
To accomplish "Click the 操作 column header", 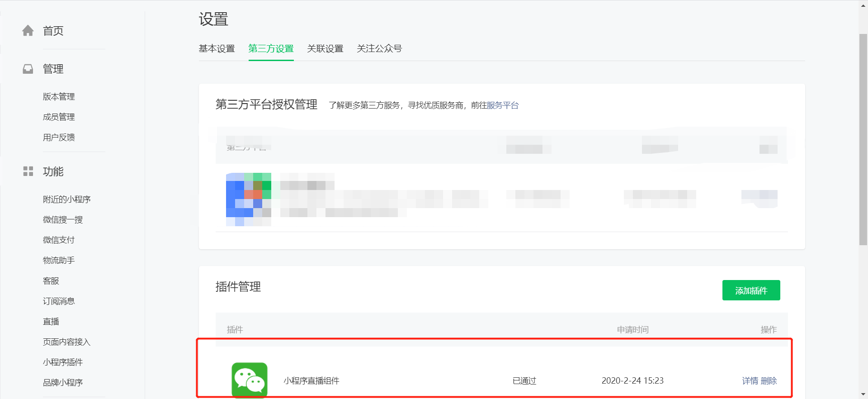I will point(769,330).
